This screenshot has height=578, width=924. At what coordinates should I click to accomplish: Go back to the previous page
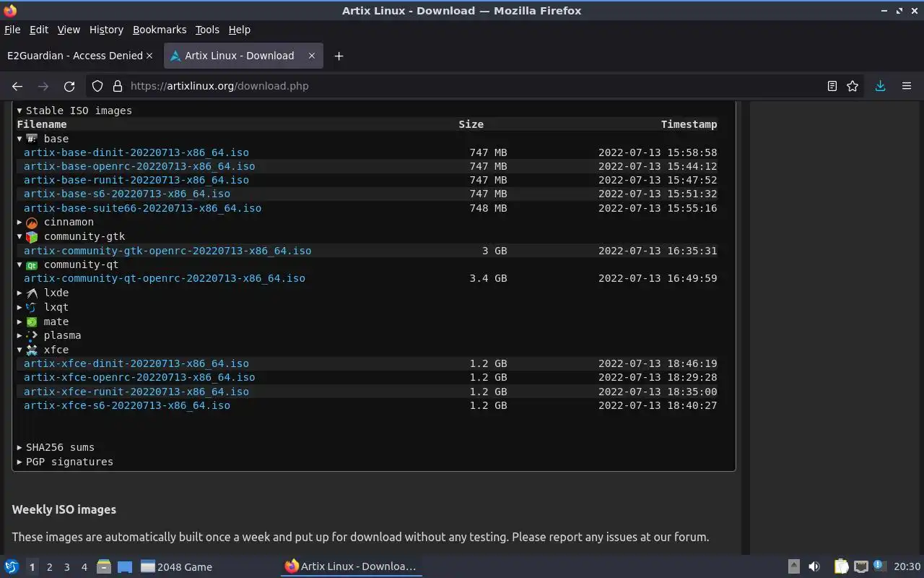[x=17, y=86]
